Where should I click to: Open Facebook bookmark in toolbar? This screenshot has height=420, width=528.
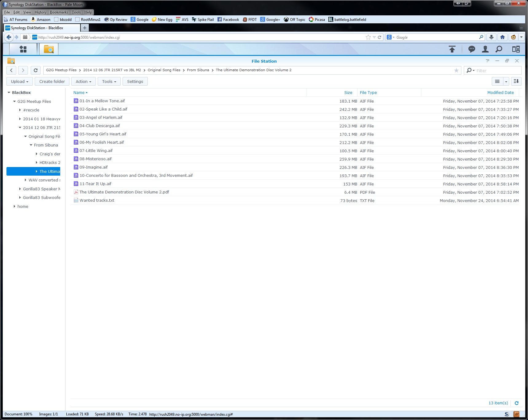(x=228, y=19)
